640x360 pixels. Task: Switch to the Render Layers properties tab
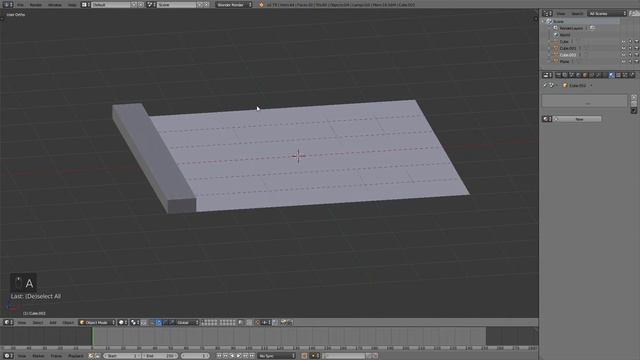pyautogui.click(x=565, y=75)
